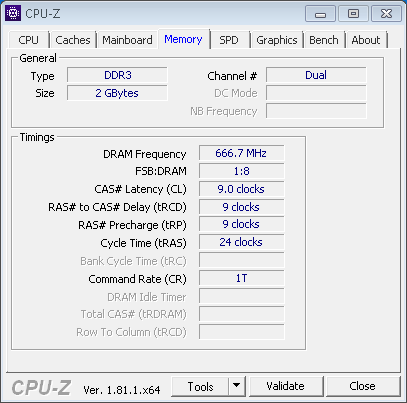Image resolution: width=407 pixels, height=403 pixels.
Task: Select the Channel # Dual field
Action: tap(316, 75)
